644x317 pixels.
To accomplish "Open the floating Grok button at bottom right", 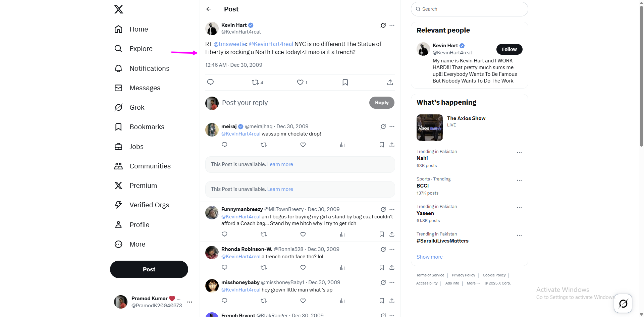I will point(623,303).
